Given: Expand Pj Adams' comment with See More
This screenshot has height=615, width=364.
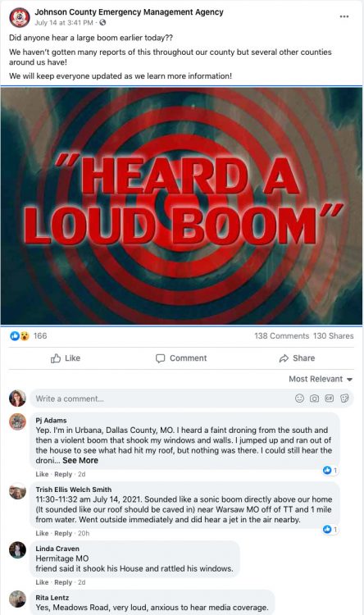Looking at the screenshot, I should [80, 461].
